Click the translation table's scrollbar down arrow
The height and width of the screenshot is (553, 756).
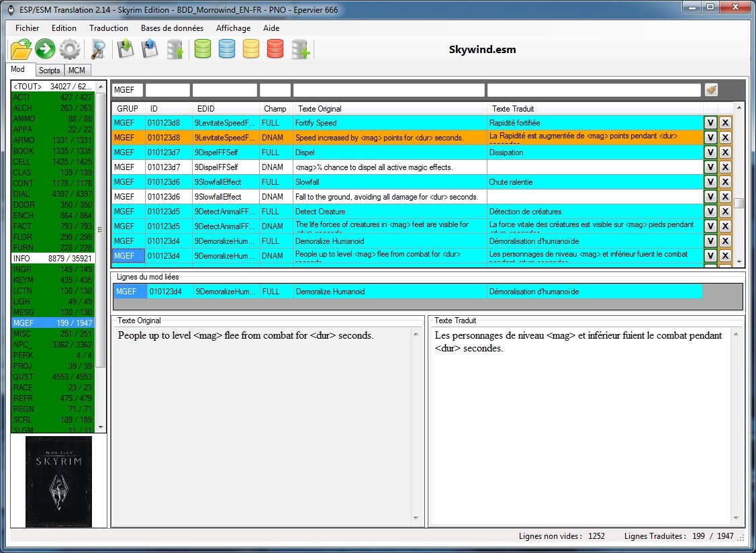(x=740, y=262)
